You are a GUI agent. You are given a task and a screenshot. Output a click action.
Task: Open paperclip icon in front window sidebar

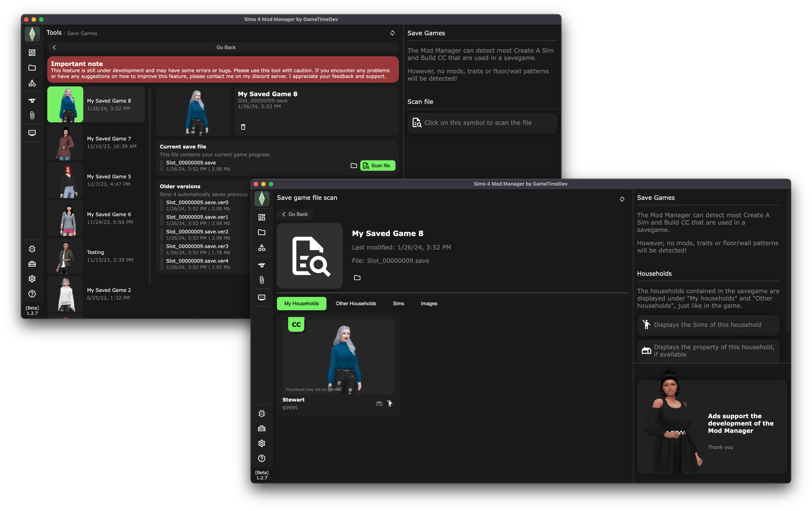[262, 280]
